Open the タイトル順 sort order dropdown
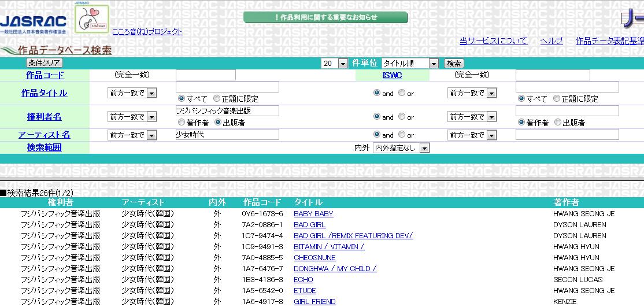This screenshot has width=644, height=307. [410, 63]
